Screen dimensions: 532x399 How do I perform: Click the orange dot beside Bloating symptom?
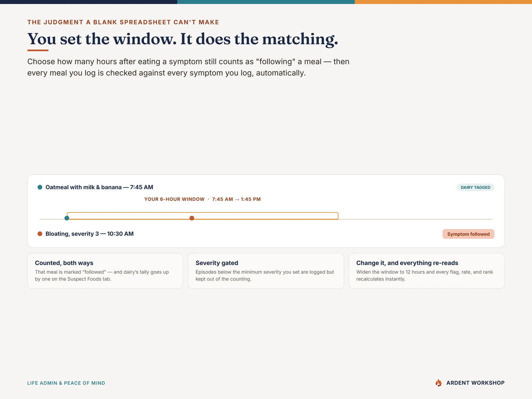[x=40, y=234]
